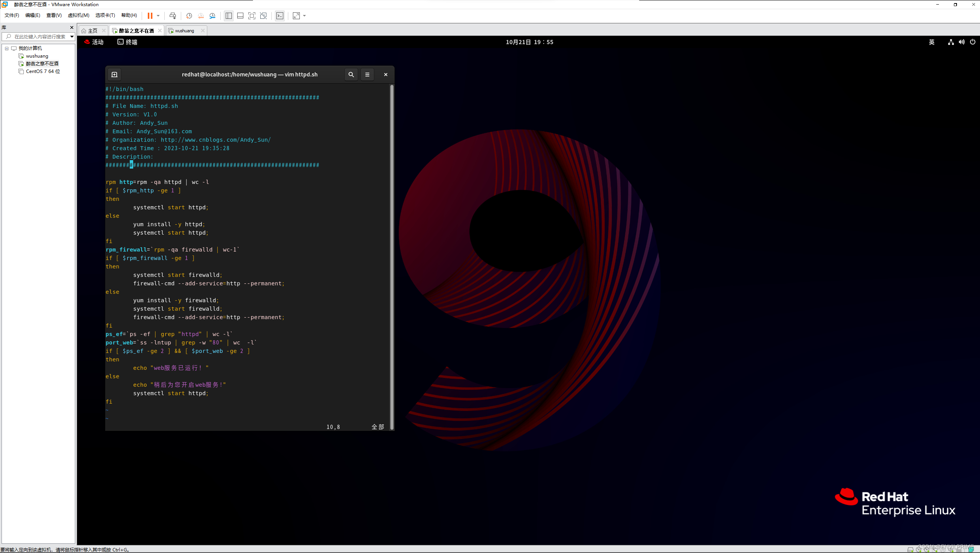Select CentOS 7 64 位 in library
This screenshot has height=553, width=980.
pos(43,71)
